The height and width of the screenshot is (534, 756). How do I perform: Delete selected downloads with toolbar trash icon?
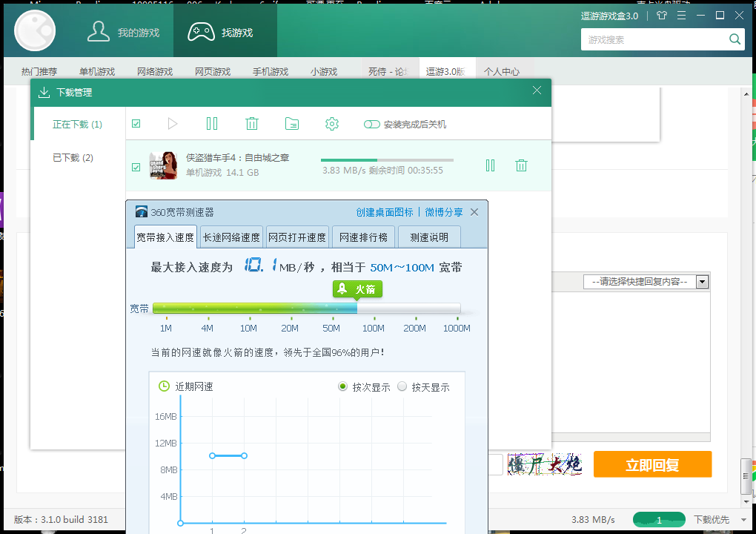(252, 124)
